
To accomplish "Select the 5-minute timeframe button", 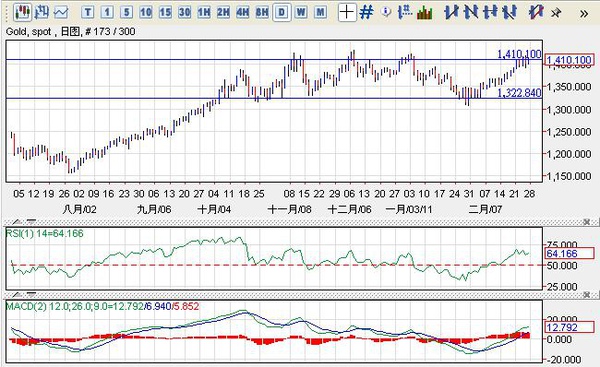I will click(x=126, y=13).
